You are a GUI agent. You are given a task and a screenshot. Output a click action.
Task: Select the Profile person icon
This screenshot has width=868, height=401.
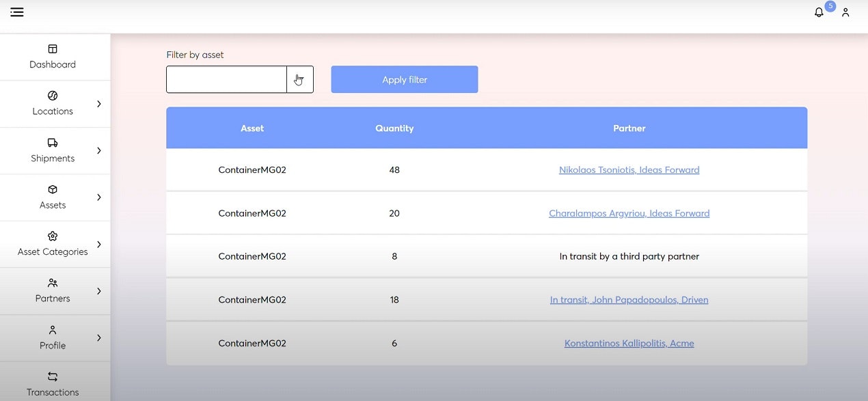click(53, 330)
